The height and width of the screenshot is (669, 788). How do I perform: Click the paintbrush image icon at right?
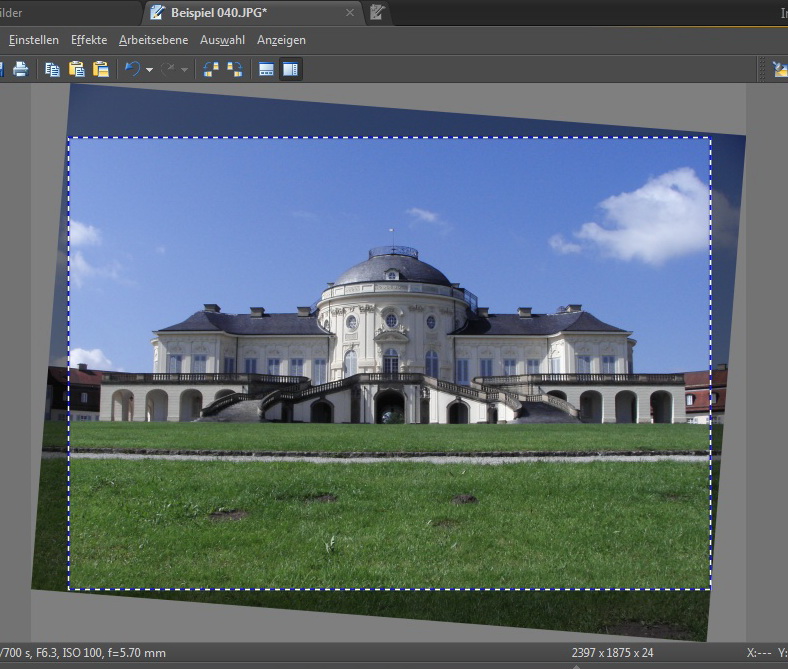click(x=779, y=70)
